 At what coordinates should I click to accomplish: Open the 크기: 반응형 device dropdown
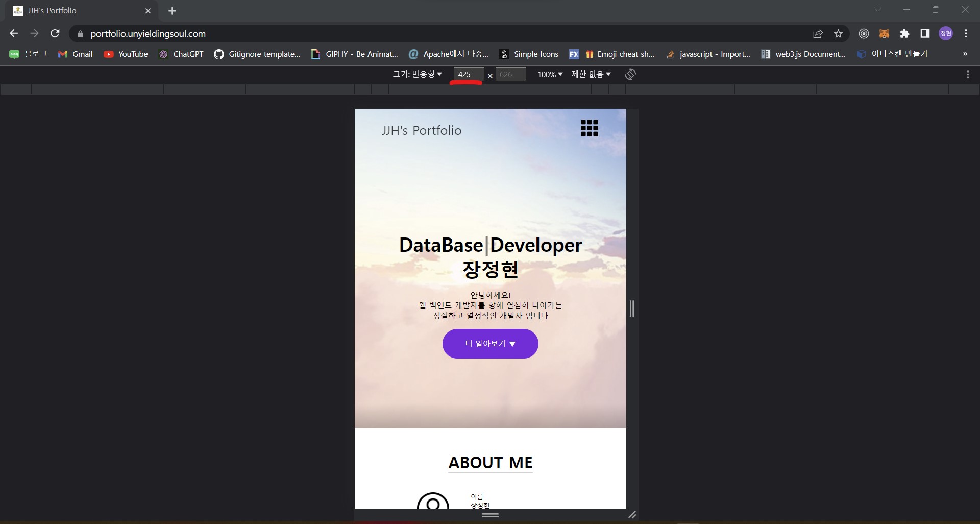point(417,75)
